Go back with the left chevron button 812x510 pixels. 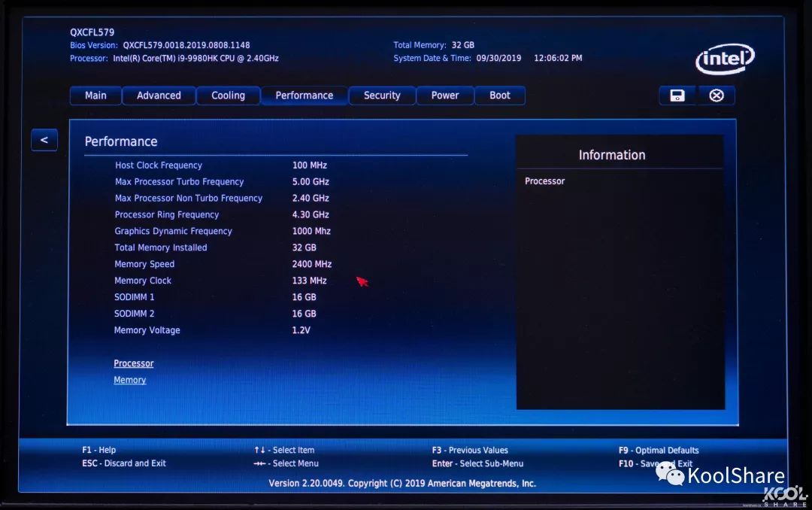coord(44,140)
